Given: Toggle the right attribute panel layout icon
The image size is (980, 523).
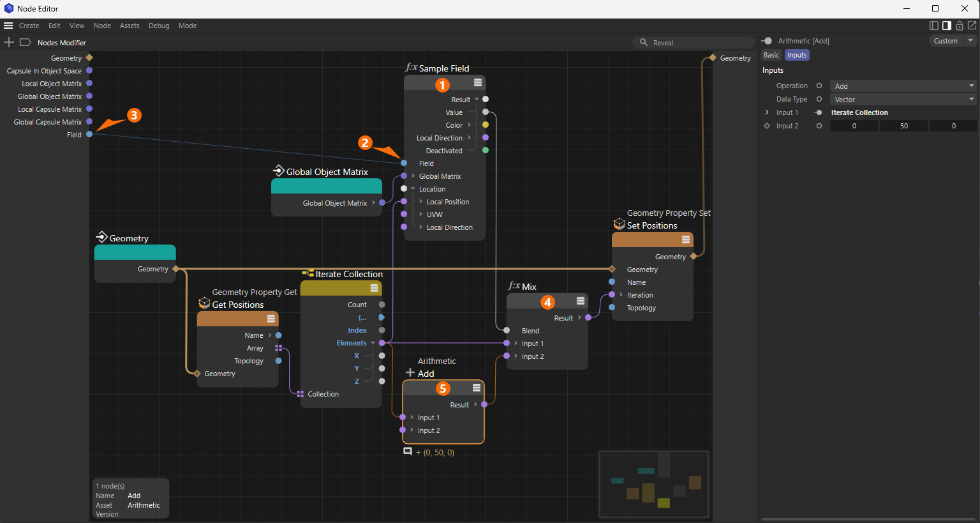Looking at the screenshot, I should click(x=947, y=26).
